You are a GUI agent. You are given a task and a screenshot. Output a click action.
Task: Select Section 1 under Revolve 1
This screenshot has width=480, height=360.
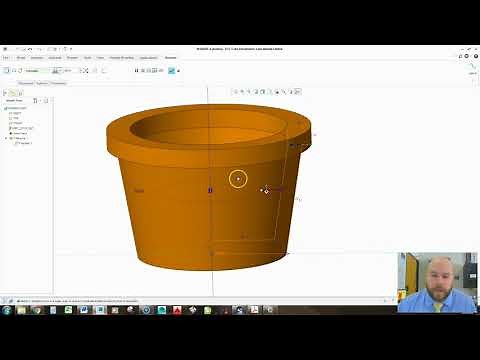23,143
